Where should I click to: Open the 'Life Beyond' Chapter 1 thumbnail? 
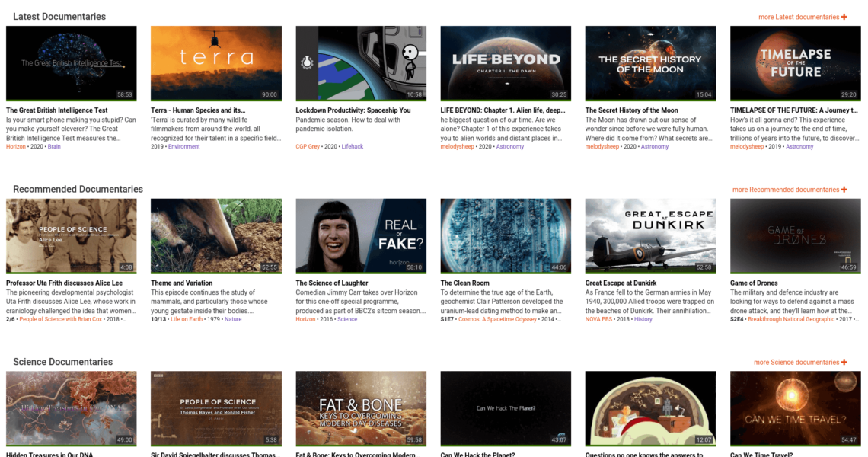[506, 63]
